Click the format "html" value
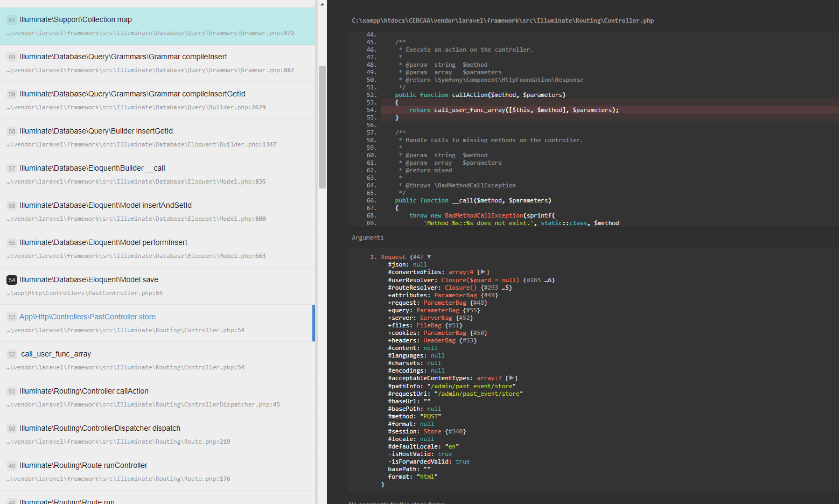The image size is (839, 504). 427,477
